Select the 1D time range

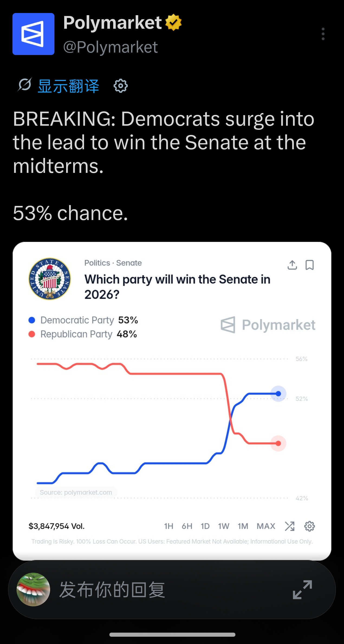205,526
